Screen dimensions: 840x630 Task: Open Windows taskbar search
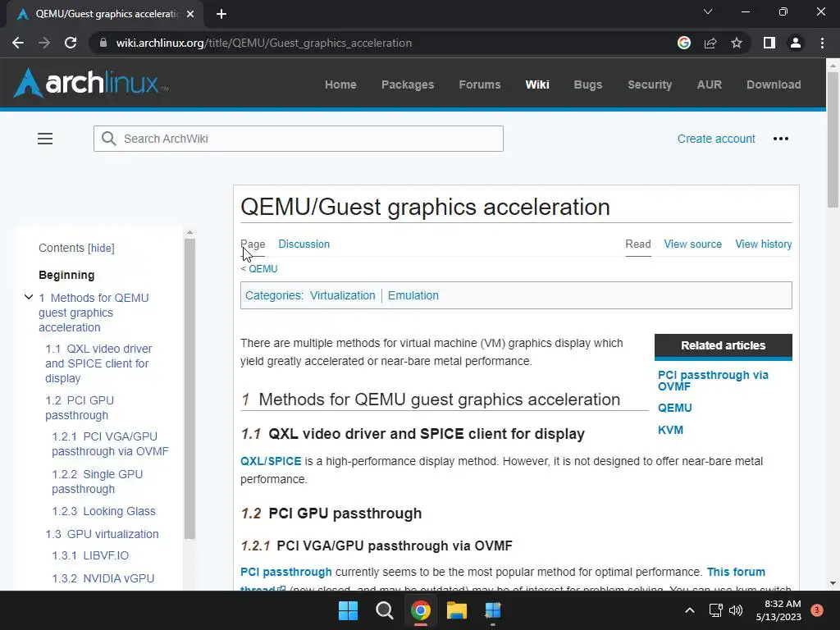click(x=385, y=610)
